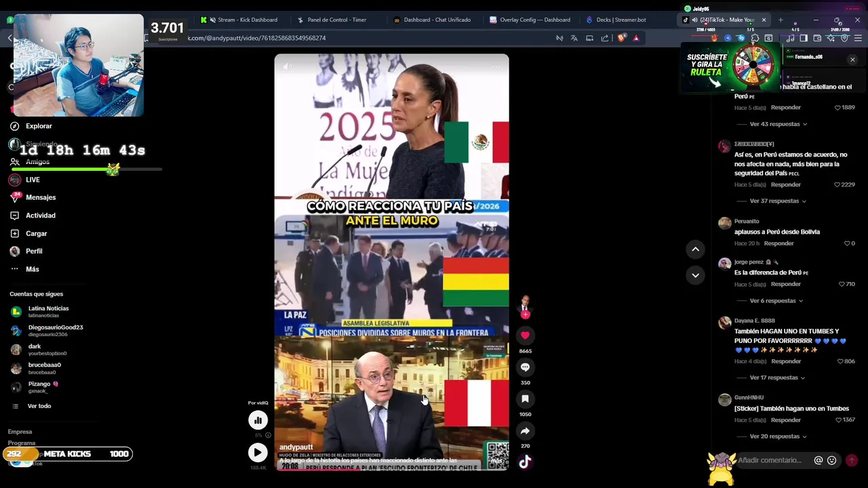
Task: Click the Brave Shields lion icon
Action: (x=621, y=38)
